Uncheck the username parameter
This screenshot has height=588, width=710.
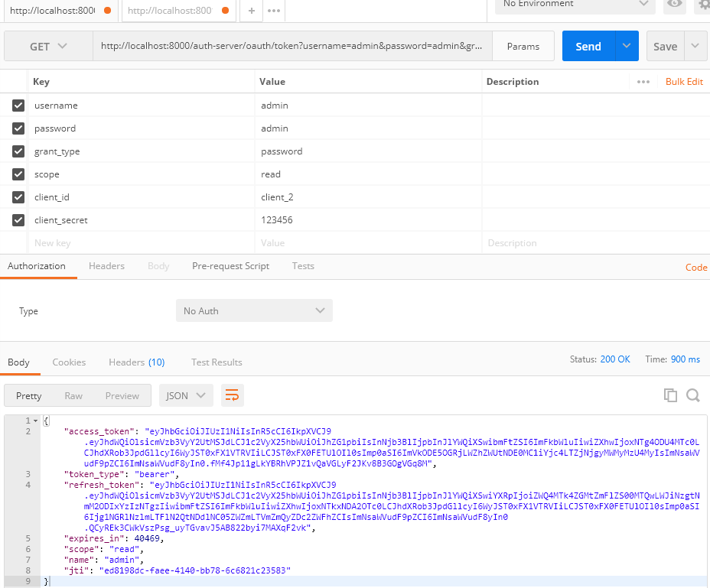click(x=18, y=106)
